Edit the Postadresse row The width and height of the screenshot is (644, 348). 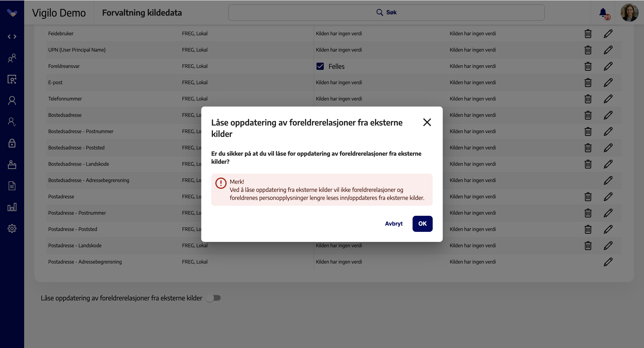[608, 197]
